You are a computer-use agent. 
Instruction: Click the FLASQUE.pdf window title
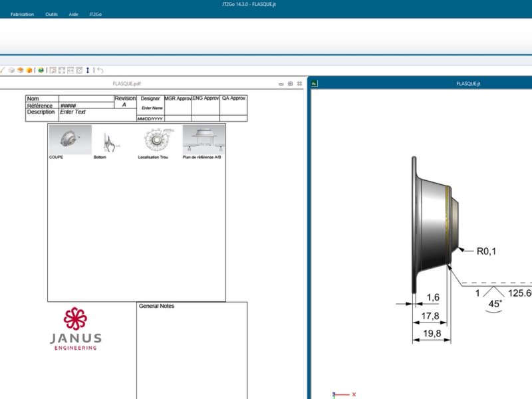127,84
